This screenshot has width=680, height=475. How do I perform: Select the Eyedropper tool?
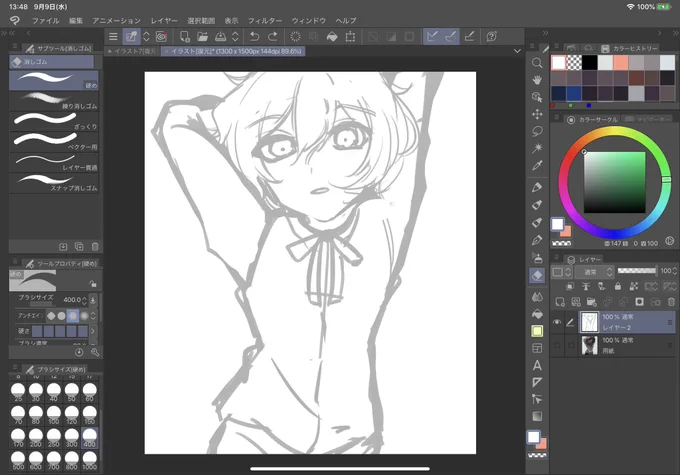pos(537,165)
